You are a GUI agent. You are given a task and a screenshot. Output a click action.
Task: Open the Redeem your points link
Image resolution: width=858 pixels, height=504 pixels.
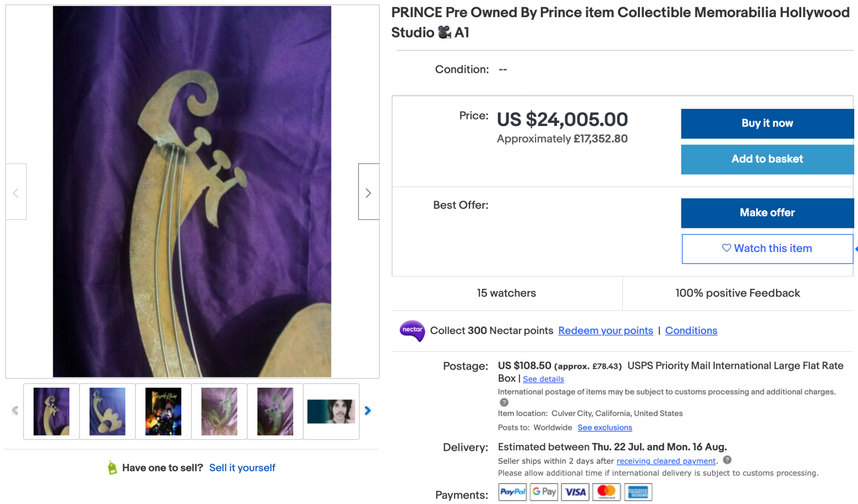[605, 331]
